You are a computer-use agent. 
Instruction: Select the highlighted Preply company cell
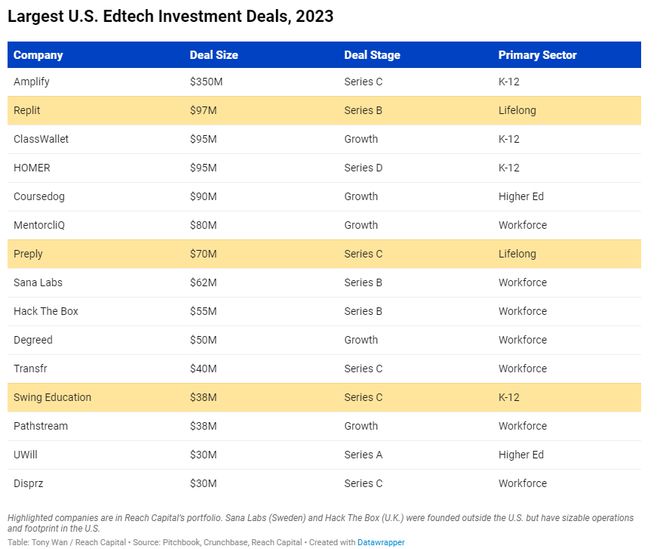28,254
